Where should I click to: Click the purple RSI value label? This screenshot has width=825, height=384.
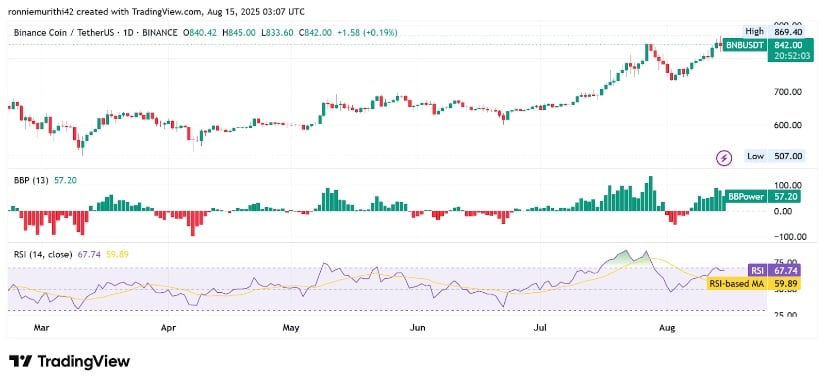tap(757, 271)
